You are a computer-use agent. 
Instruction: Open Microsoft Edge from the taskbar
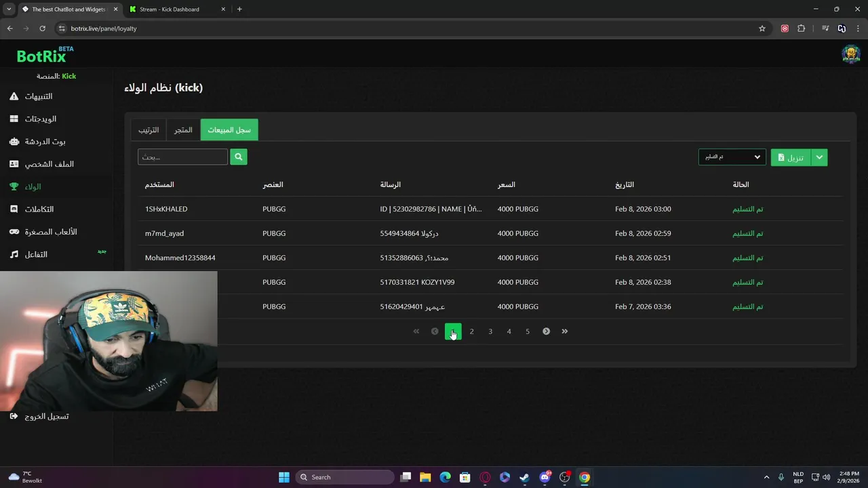(445, 477)
